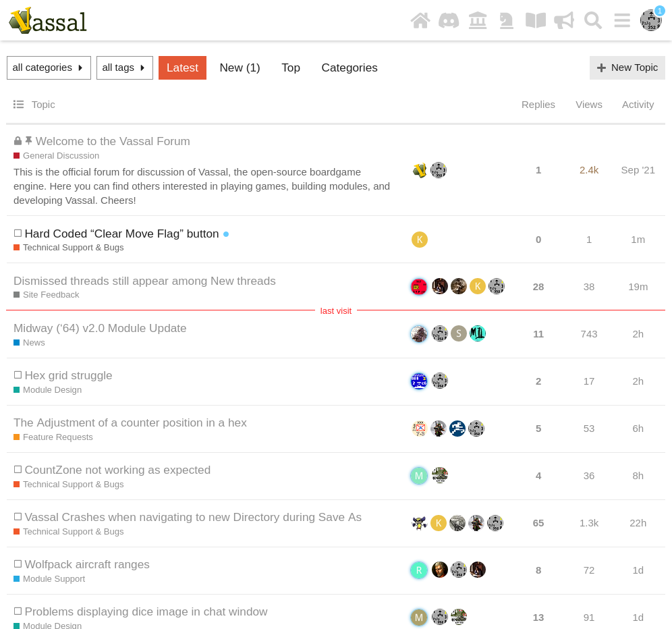Click the megaphone announcements icon
Image resolution: width=672 pixels, height=629 pixels.
coord(564,20)
